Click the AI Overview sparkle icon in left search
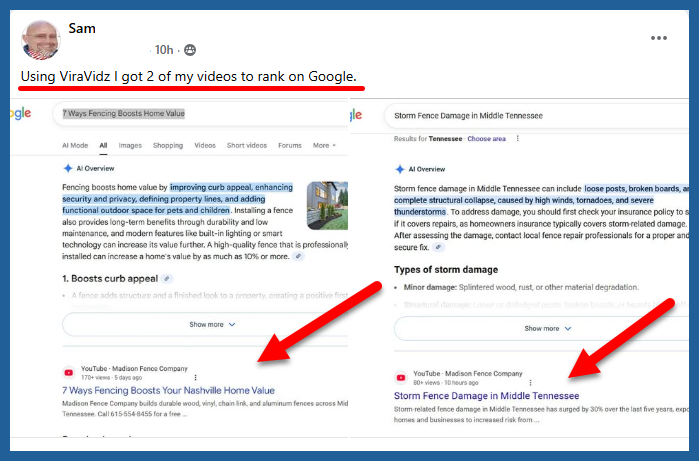 tap(66, 169)
